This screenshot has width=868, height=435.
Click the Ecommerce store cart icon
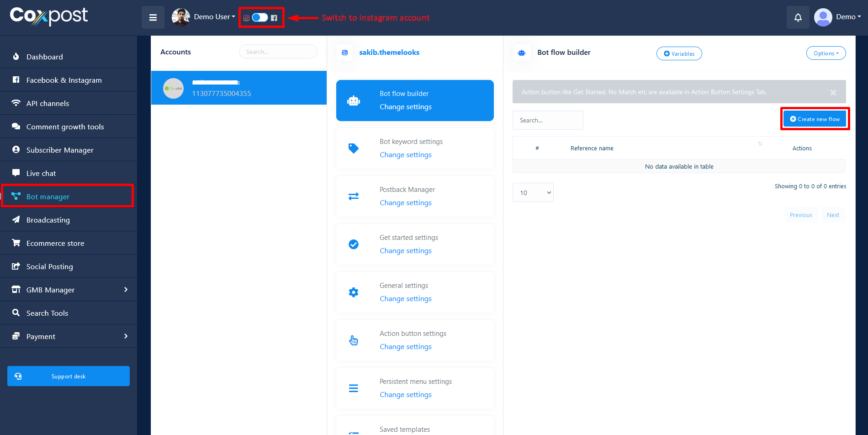coord(16,243)
